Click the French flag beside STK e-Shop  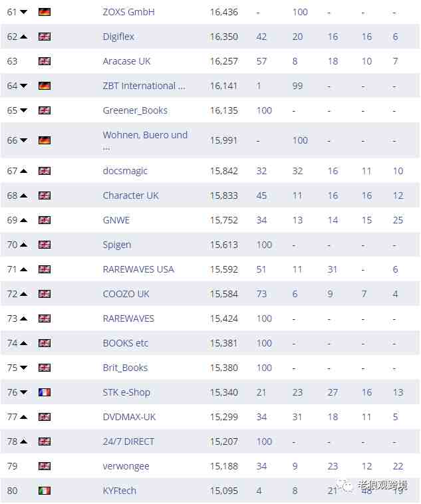click(x=45, y=392)
